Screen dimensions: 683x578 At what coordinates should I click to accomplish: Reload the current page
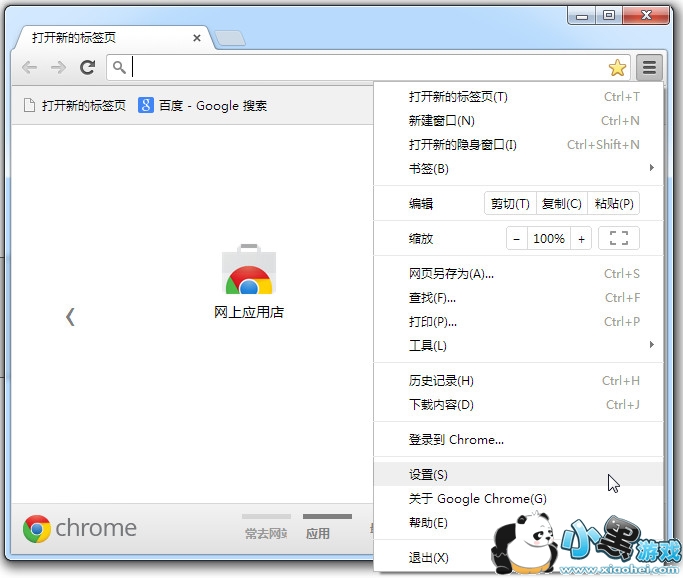[x=88, y=67]
